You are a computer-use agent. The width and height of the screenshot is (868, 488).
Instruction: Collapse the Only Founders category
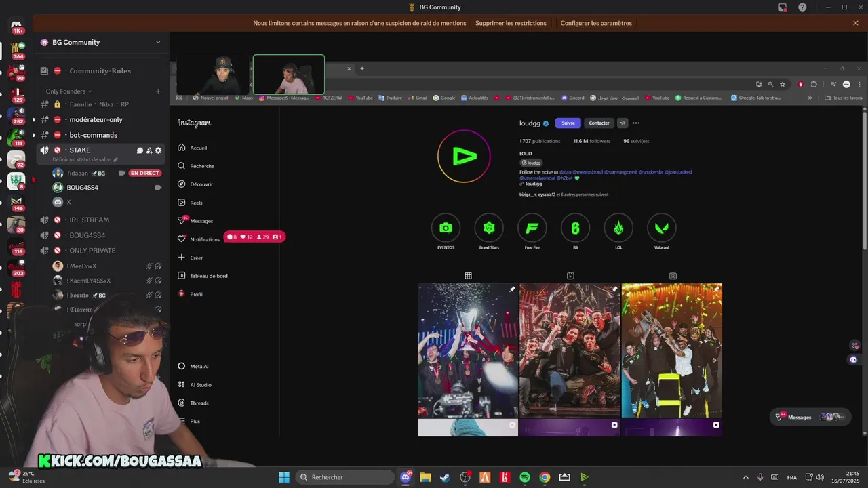[68, 91]
